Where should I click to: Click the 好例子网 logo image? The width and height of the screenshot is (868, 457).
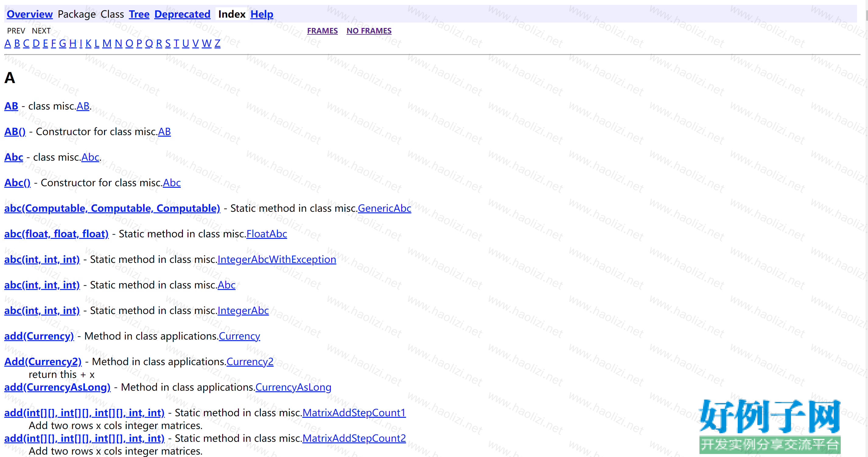pyautogui.click(x=770, y=426)
